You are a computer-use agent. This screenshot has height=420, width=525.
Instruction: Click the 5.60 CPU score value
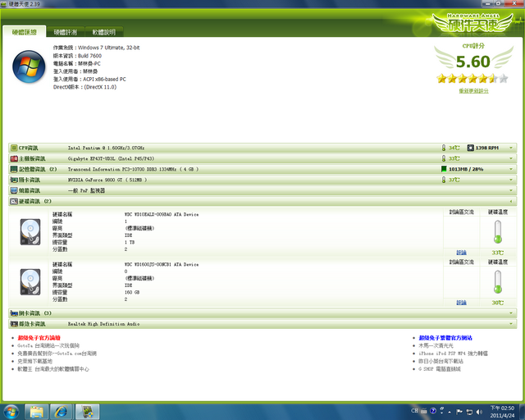(473, 62)
